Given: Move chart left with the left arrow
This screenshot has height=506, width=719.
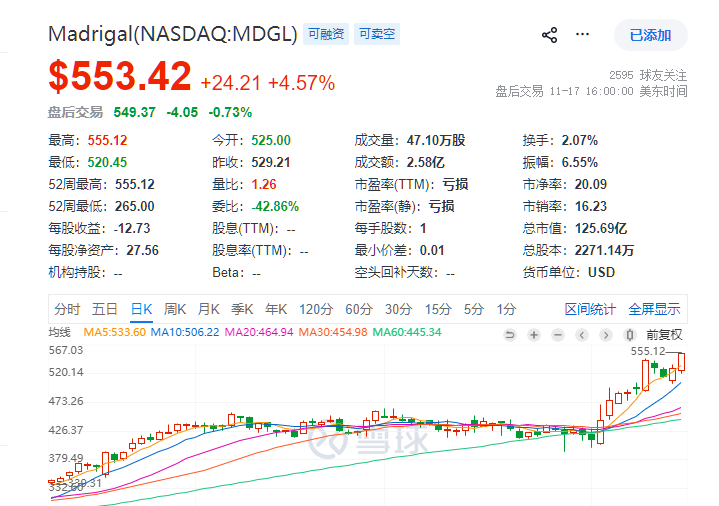Looking at the screenshot, I should coord(582,335).
